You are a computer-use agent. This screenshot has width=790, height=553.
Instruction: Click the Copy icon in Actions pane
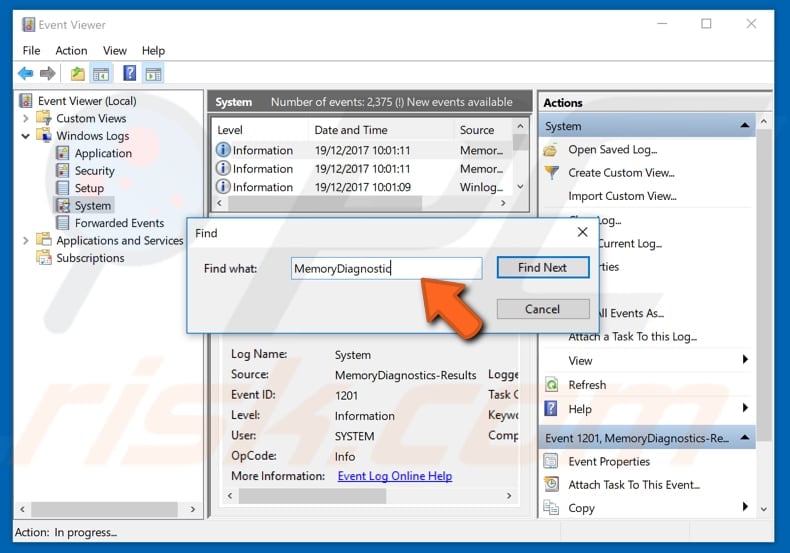click(x=551, y=508)
